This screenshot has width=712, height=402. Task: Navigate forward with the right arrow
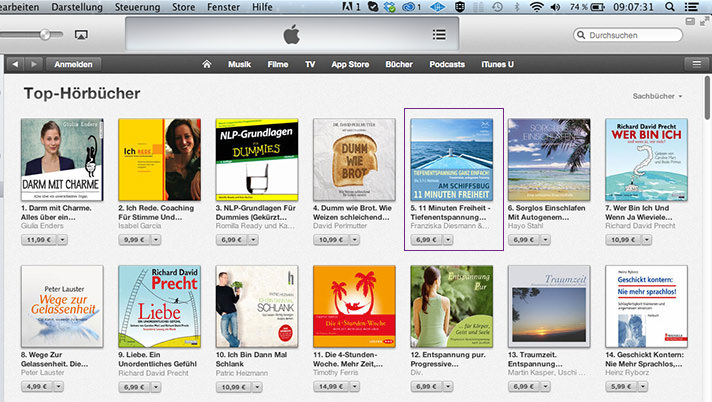pyautogui.click(x=33, y=64)
